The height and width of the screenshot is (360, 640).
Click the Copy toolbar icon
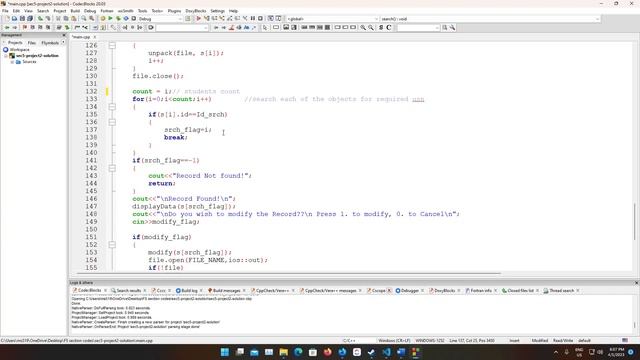pos(66,19)
